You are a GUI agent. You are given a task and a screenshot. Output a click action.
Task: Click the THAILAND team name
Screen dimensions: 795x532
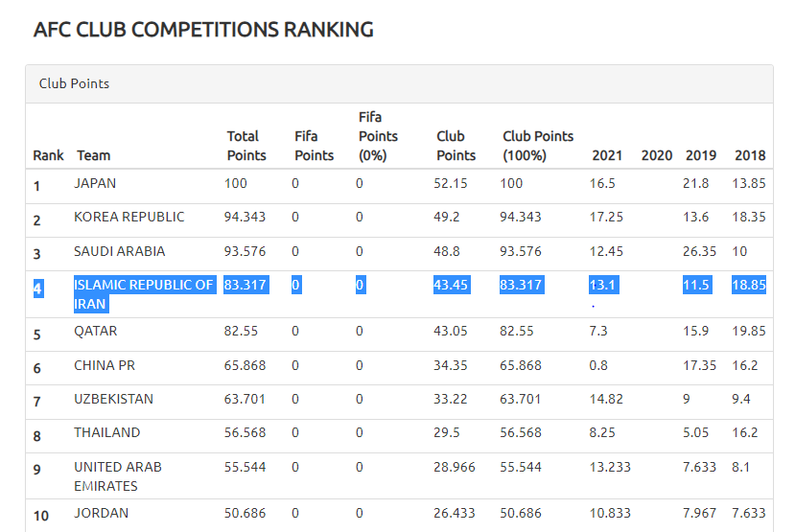coord(106,432)
